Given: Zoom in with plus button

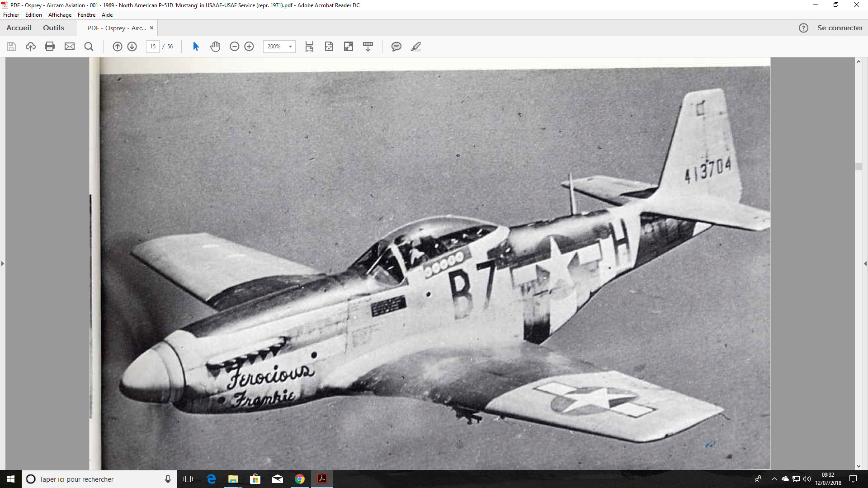Looking at the screenshot, I should point(249,47).
